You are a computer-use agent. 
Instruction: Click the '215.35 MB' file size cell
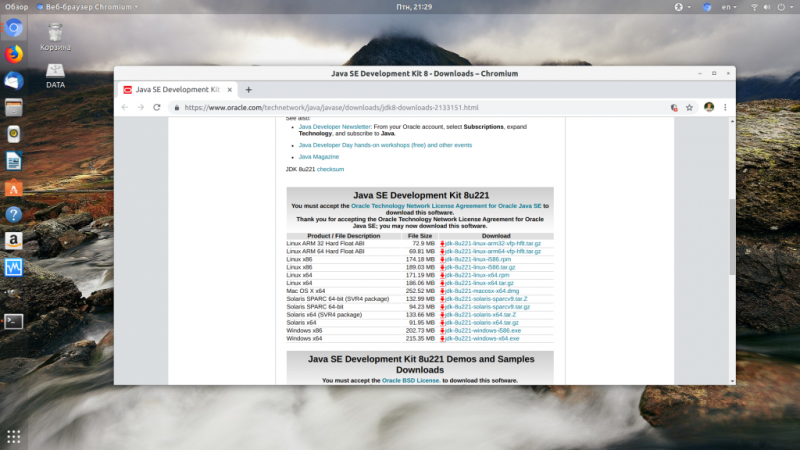pyautogui.click(x=420, y=338)
